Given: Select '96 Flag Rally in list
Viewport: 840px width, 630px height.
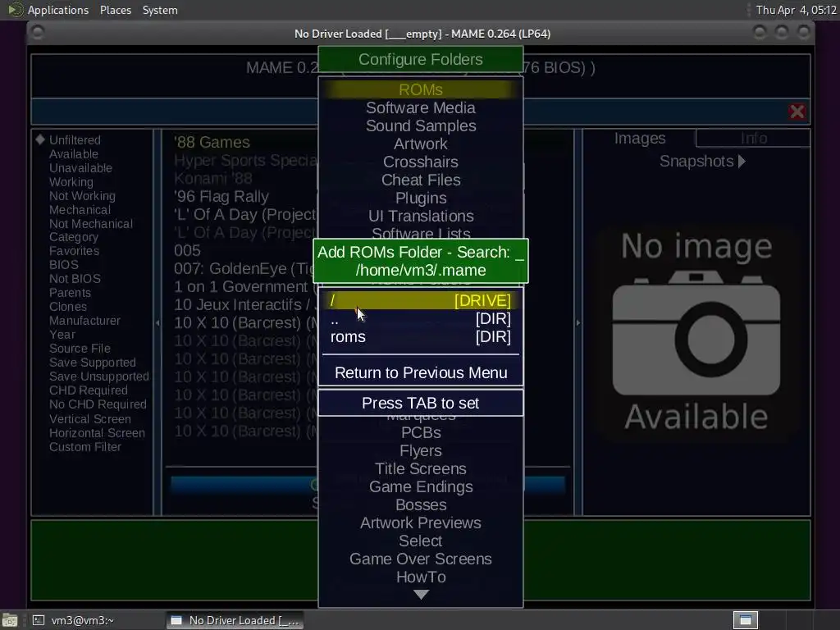Looking at the screenshot, I should point(221,197).
